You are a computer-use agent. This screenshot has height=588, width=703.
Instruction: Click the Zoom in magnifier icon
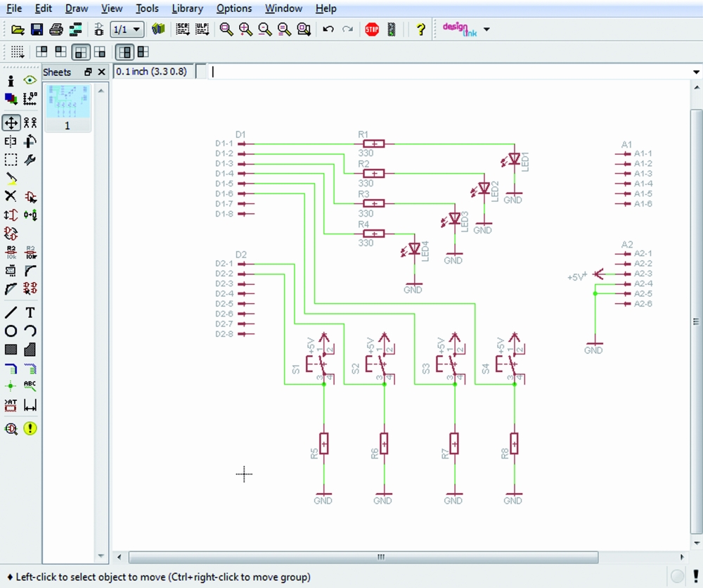click(x=245, y=30)
